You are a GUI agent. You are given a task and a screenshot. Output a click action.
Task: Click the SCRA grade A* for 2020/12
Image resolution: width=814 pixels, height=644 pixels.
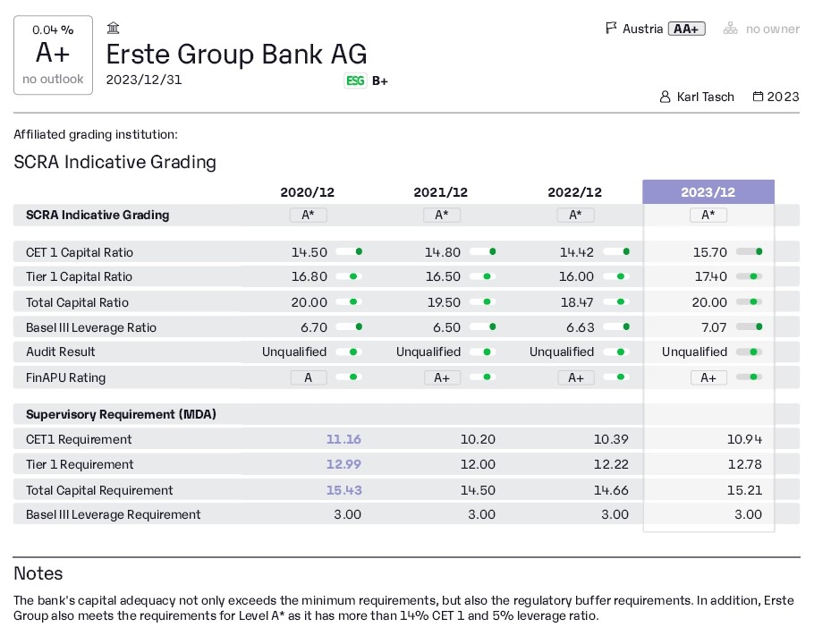click(309, 215)
